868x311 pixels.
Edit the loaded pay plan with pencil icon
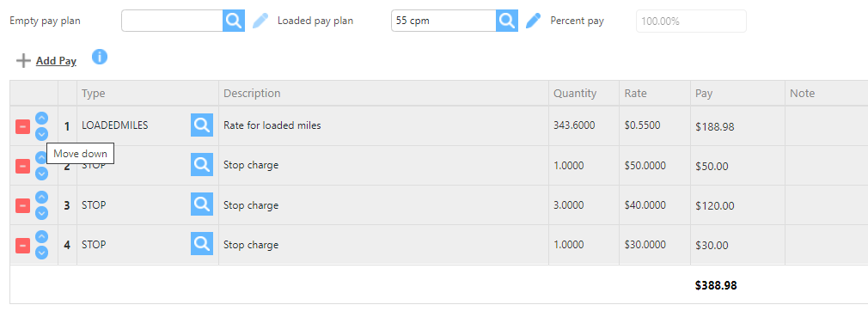click(x=533, y=21)
